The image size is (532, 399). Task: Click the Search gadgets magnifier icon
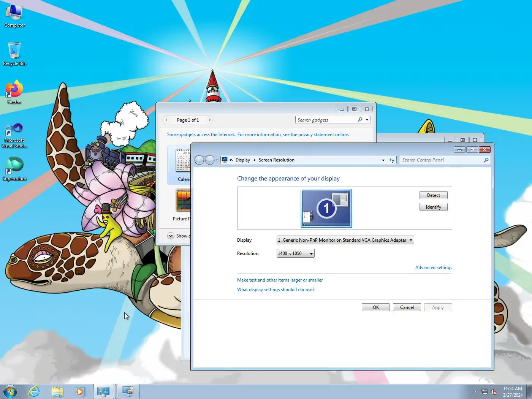pyautogui.click(x=360, y=120)
